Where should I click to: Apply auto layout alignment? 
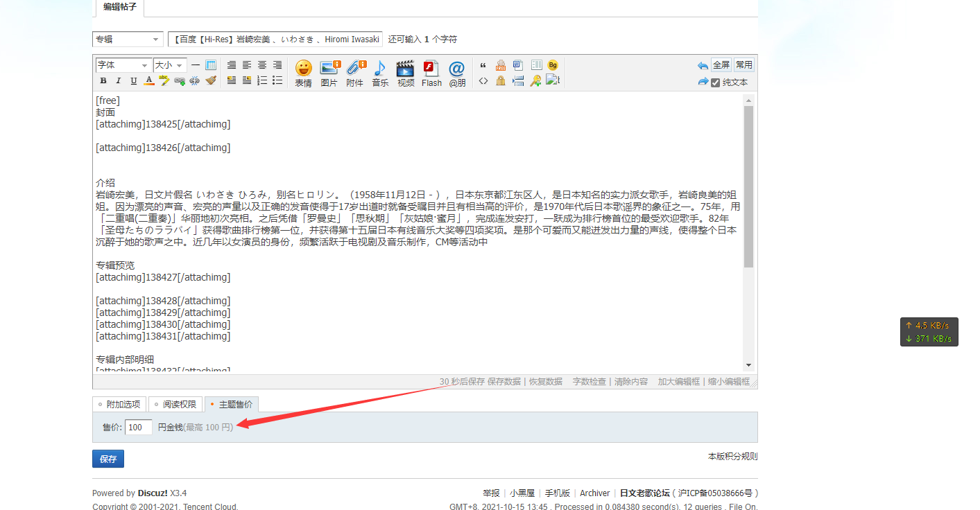point(232,65)
